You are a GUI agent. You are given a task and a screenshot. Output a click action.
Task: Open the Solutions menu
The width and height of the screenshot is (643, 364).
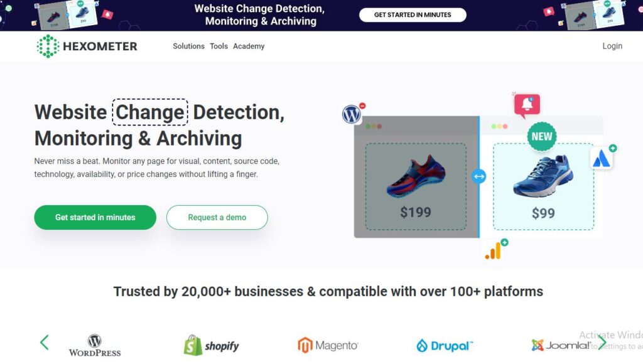click(188, 46)
